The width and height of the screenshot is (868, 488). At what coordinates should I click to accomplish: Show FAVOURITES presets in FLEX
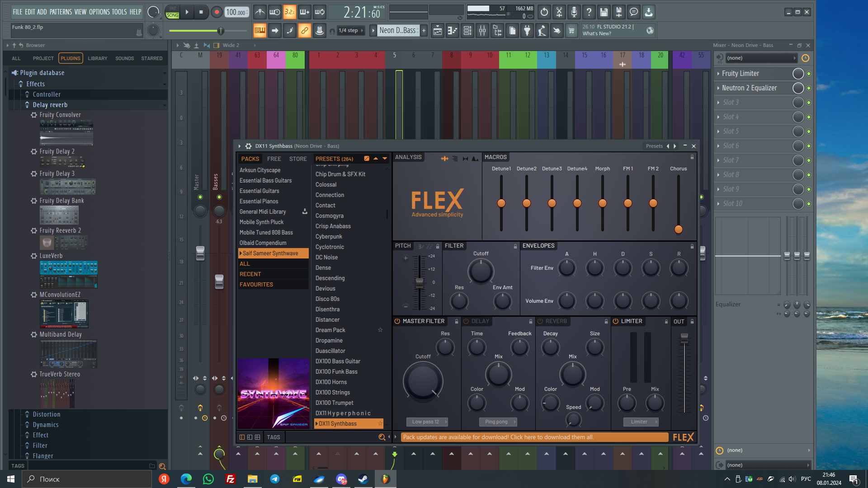[273, 284]
